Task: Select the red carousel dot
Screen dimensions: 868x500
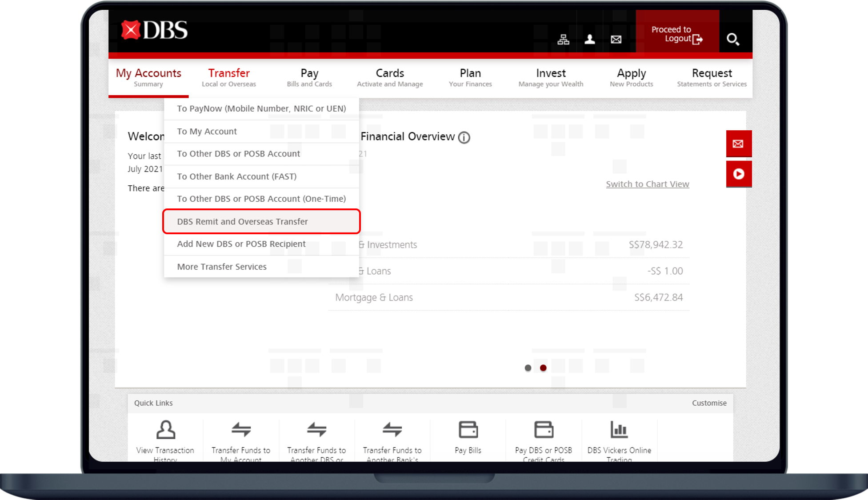Action: 543,368
